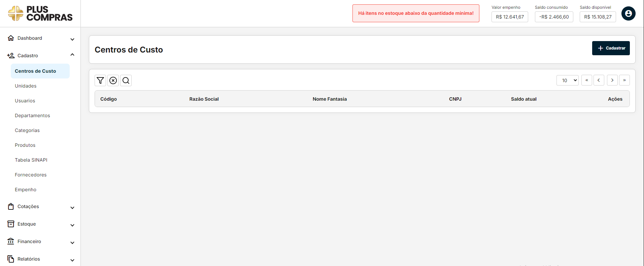Go to the previous page arrow
This screenshot has height=266, width=644.
599,80
